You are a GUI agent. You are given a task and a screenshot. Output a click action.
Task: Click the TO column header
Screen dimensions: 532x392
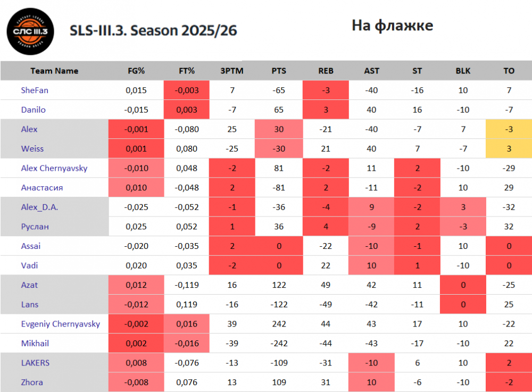tap(509, 71)
